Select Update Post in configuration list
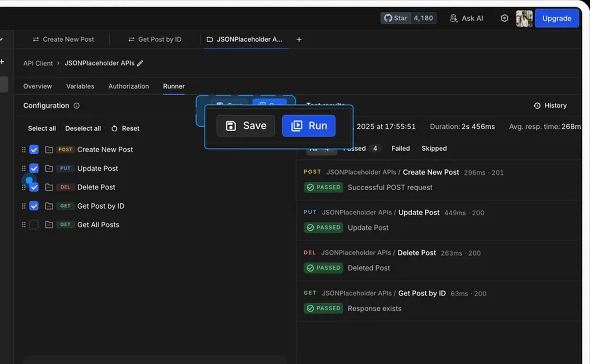The image size is (590, 364). 98,168
